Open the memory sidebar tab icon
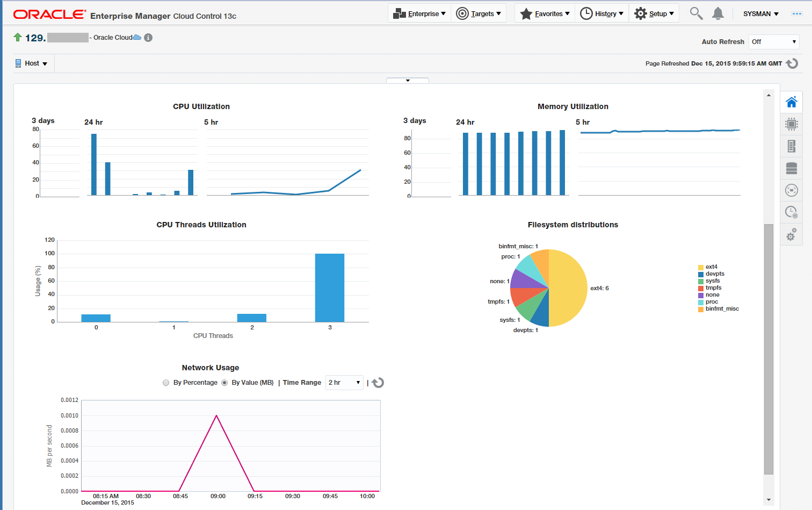This screenshot has height=510, width=812. pyautogui.click(x=791, y=146)
